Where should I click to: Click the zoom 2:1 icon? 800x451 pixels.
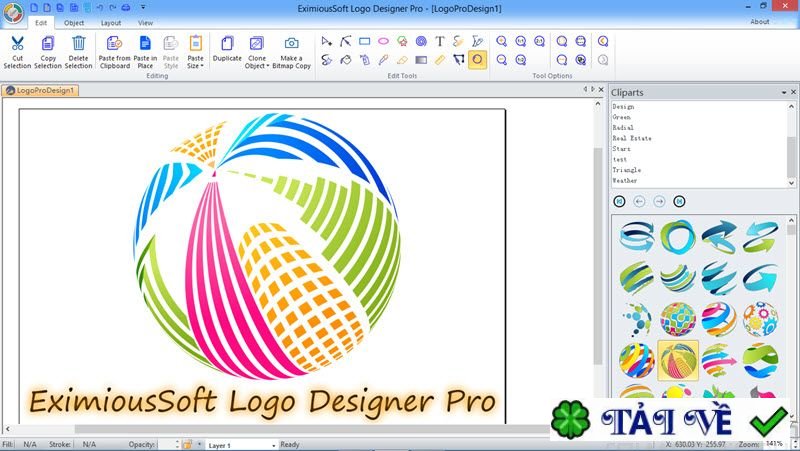coord(539,41)
